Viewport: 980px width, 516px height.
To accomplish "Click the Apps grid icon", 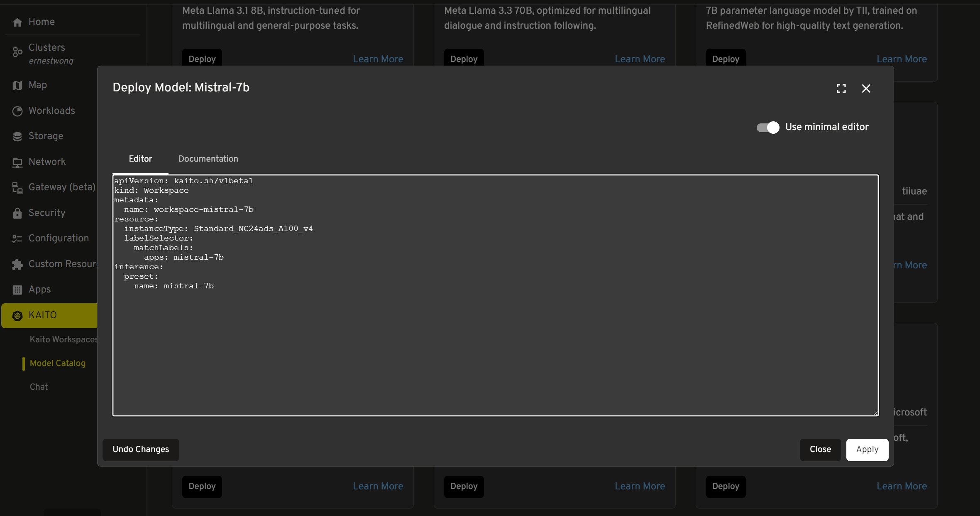I will (x=17, y=290).
